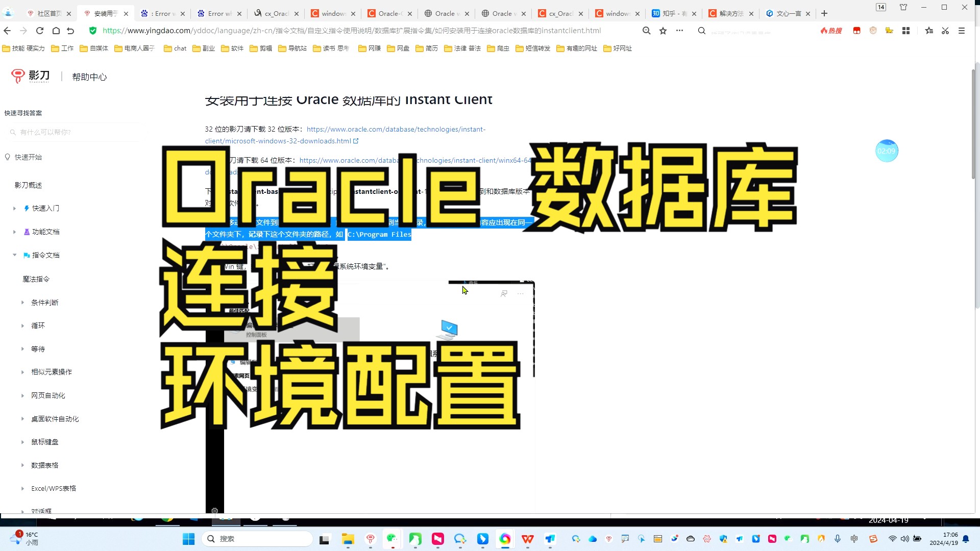Open the notification bell in system tray
Image resolution: width=980 pixels, height=551 pixels.
click(966, 539)
